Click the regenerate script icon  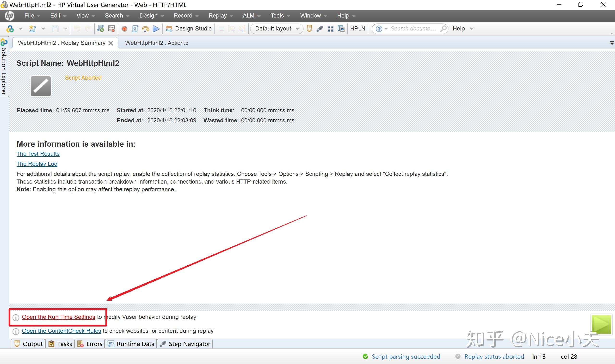(x=100, y=29)
